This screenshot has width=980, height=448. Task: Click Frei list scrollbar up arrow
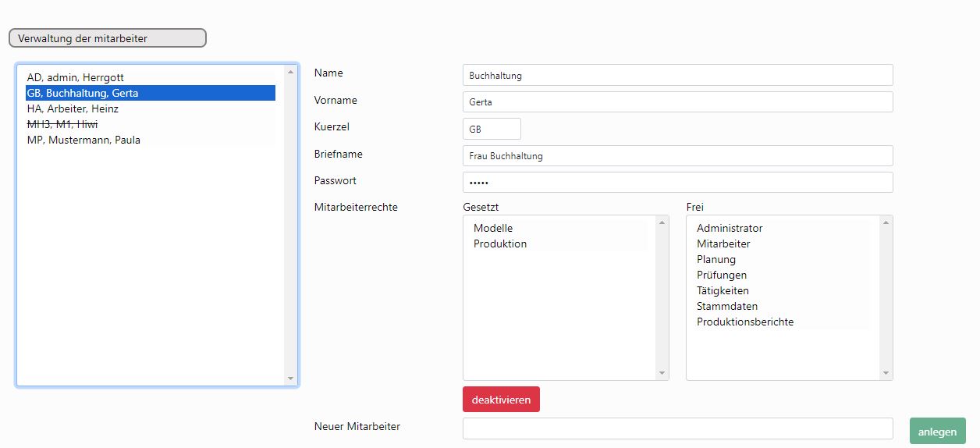tap(886, 222)
